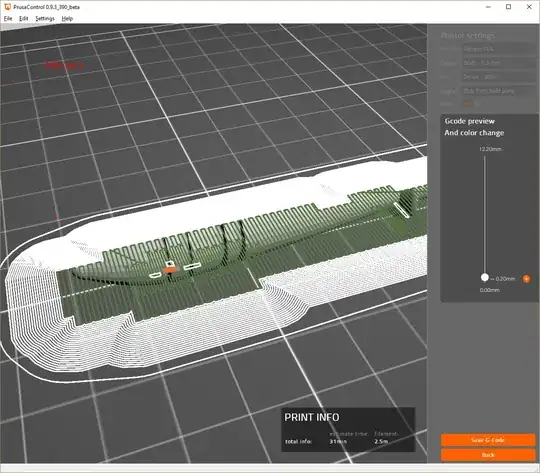The height and width of the screenshot is (473, 540).
Task: Click the layer slider handle at 0.20mm
Action: pyautogui.click(x=485, y=277)
